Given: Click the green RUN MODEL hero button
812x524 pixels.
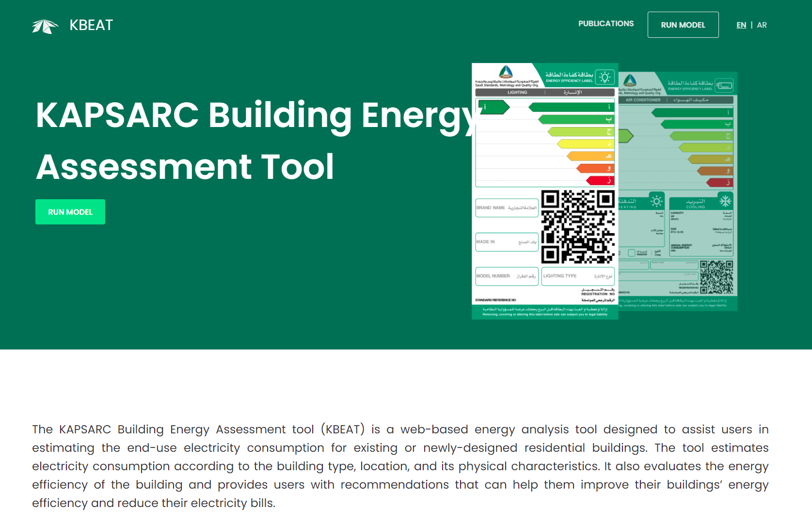Looking at the screenshot, I should pyautogui.click(x=70, y=212).
